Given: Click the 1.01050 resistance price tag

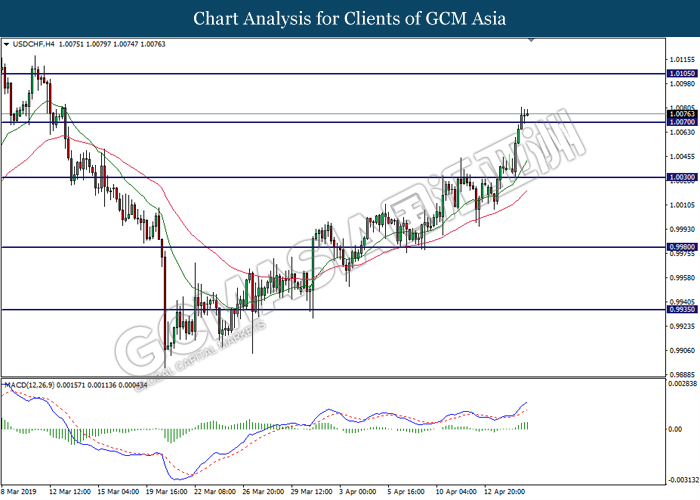Looking at the screenshot, I should click(682, 74).
